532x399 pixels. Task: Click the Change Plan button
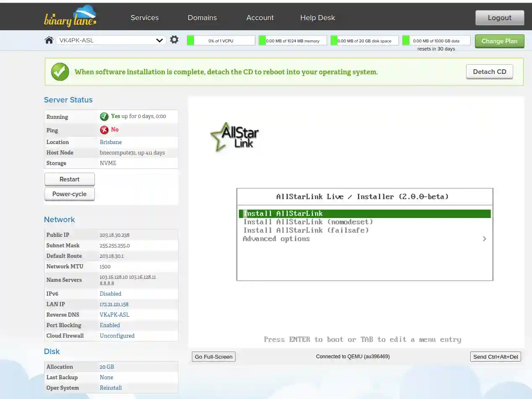499,41
